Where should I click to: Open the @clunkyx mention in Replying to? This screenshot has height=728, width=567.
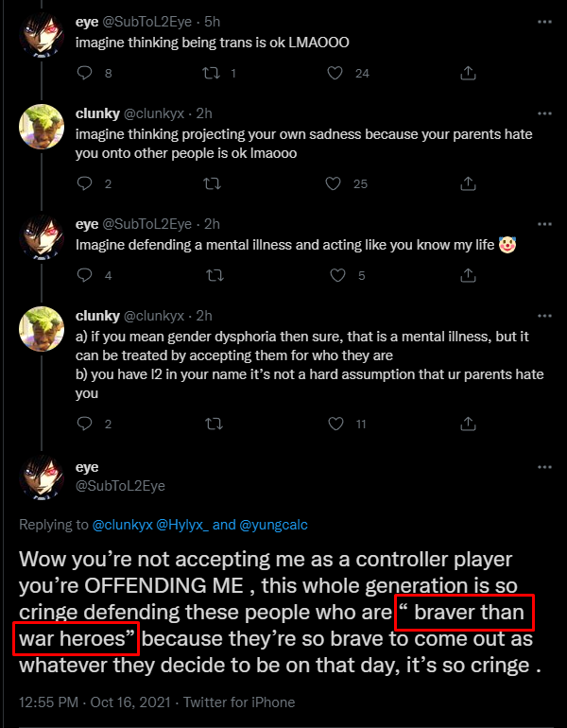tap(126, 522)
